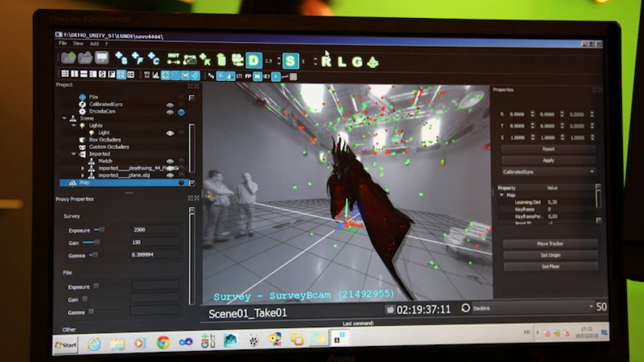Image resolution: width=644 pixels, height=362 pixels.
Task: Click the INIT toolbar icon
Action: point(174,59)
